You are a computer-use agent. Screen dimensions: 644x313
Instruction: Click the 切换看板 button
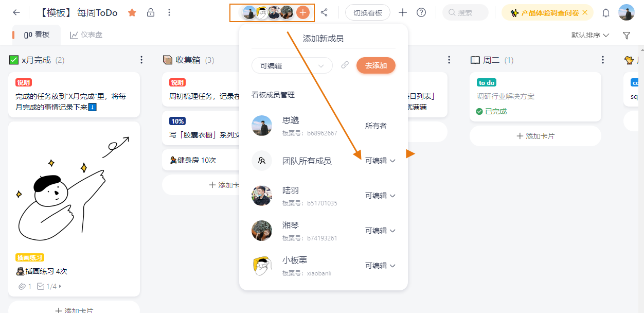tap(368, 12)
